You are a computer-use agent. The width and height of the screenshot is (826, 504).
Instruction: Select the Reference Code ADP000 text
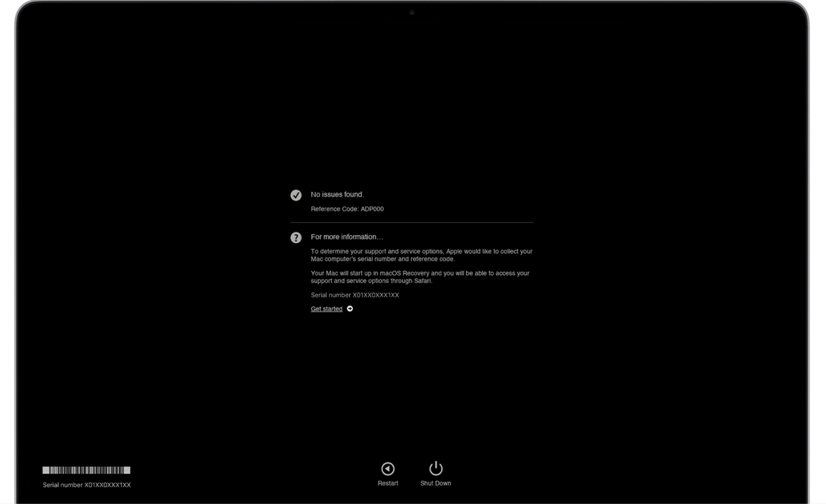347,209
